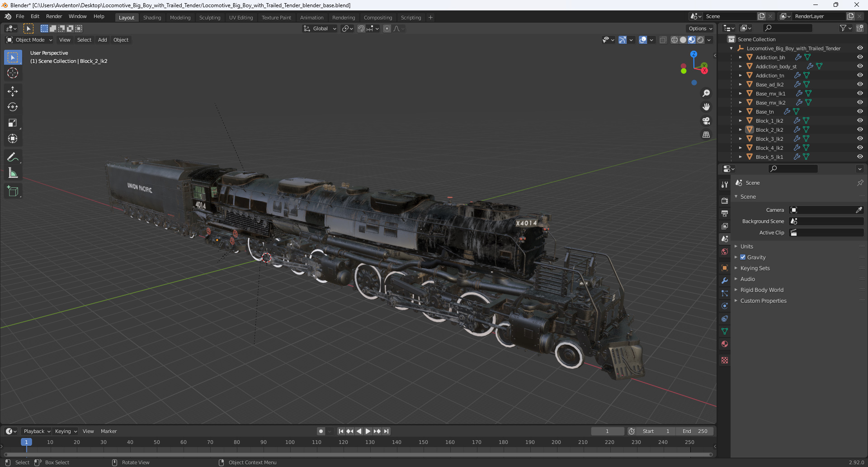Image resolution: width=868 pixels, height=467 pixels.
Task: Switch to the UV Editing workspace tab
Action: pyautogui.click(x=241, y=18)
